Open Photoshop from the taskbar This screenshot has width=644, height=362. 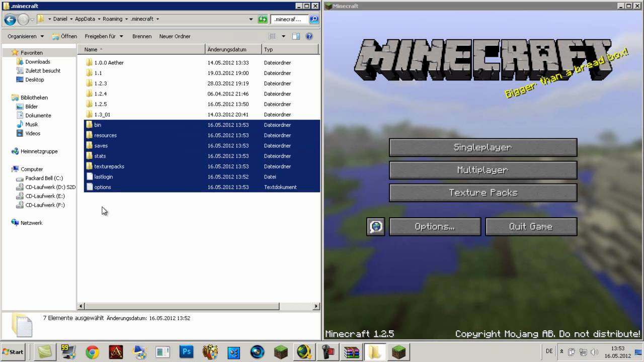pos(186,352)
